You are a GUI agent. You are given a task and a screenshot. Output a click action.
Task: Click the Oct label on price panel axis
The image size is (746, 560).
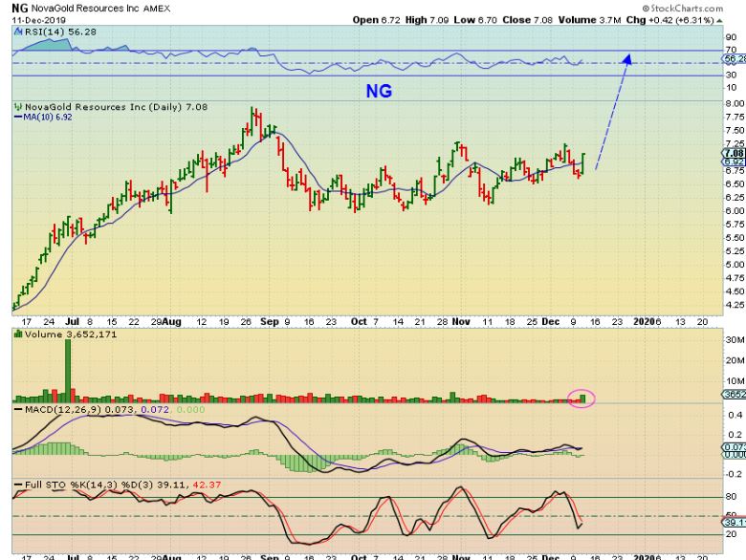click(359, 322)
